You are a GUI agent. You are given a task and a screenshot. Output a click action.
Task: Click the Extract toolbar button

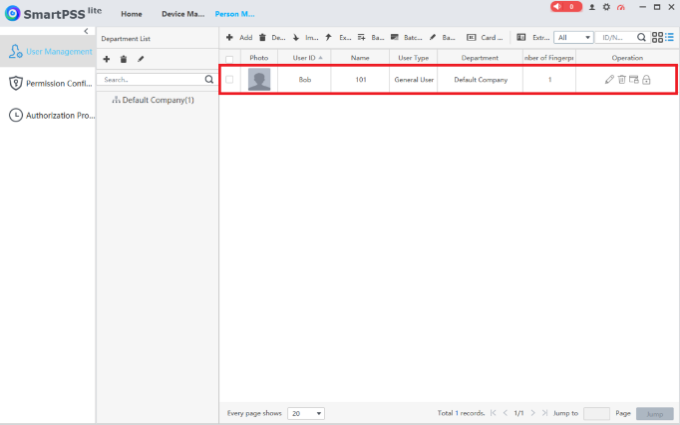pos(533,38)
